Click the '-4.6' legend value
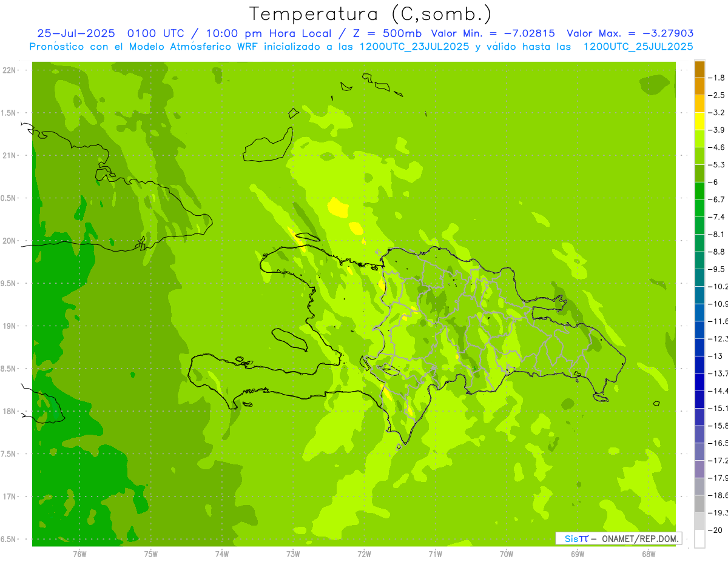The image size is (728, 562). click(x=716, y=147)
